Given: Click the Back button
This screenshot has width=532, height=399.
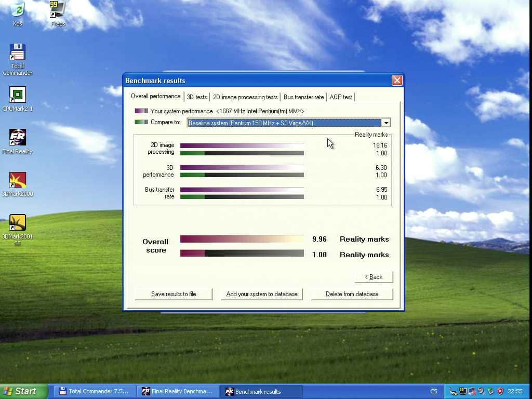Looking at the screenshot, I should point(374,277).
